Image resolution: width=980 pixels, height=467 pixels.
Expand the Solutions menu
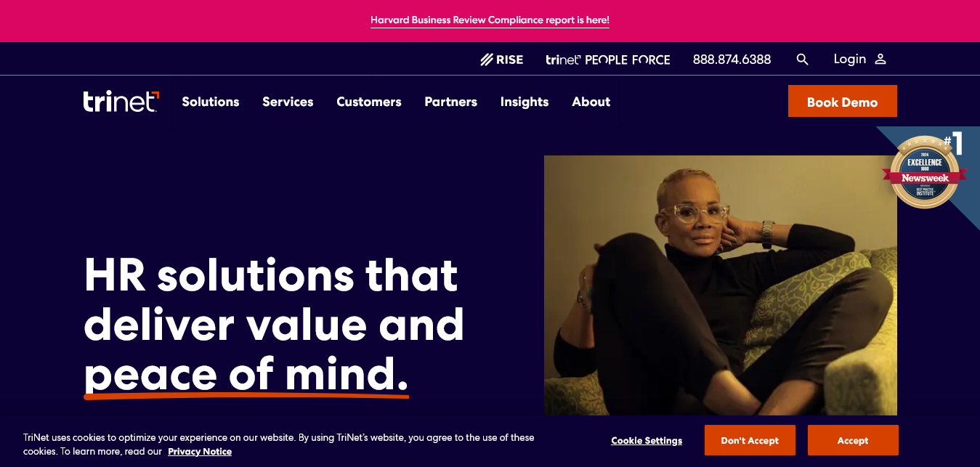(211, 102)
